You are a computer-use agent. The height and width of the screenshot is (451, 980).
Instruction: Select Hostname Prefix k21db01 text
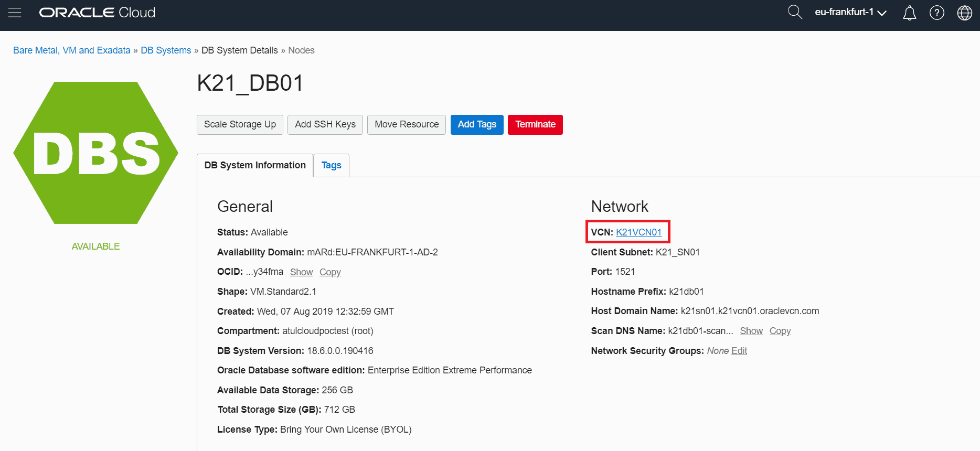(647, 292)
